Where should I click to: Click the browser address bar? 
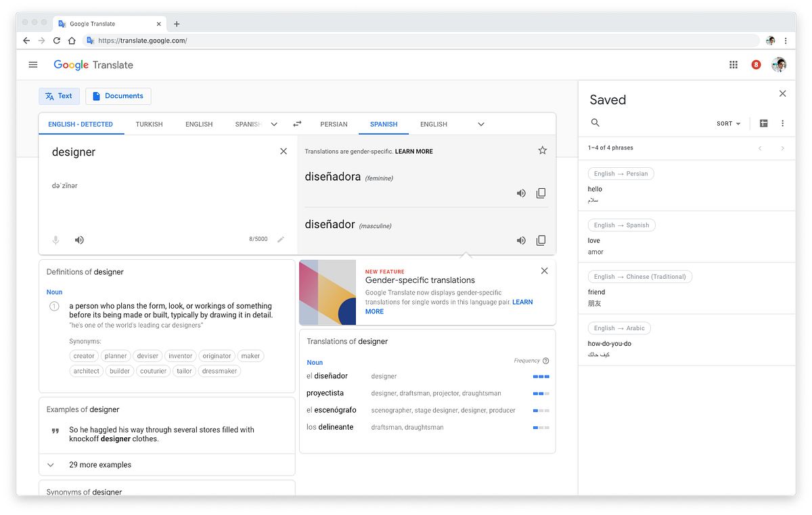[421, 41]
